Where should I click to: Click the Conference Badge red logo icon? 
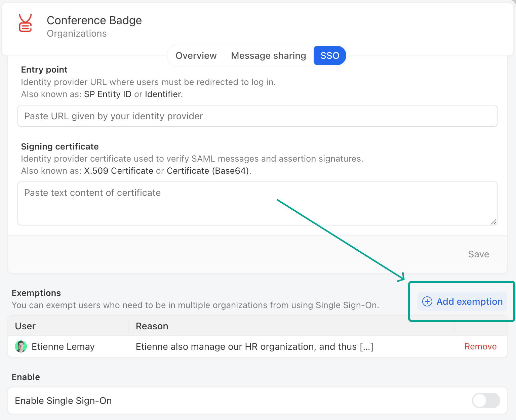click(25, 23)
